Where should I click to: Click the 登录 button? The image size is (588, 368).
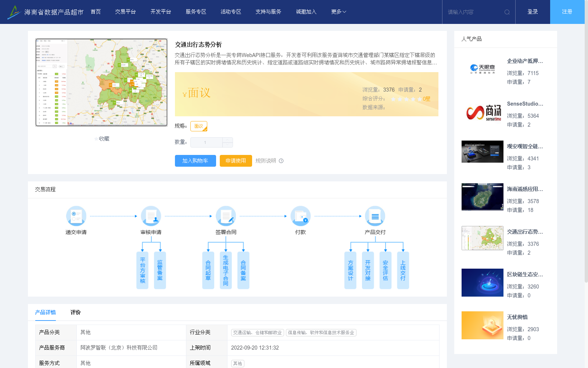533,12
